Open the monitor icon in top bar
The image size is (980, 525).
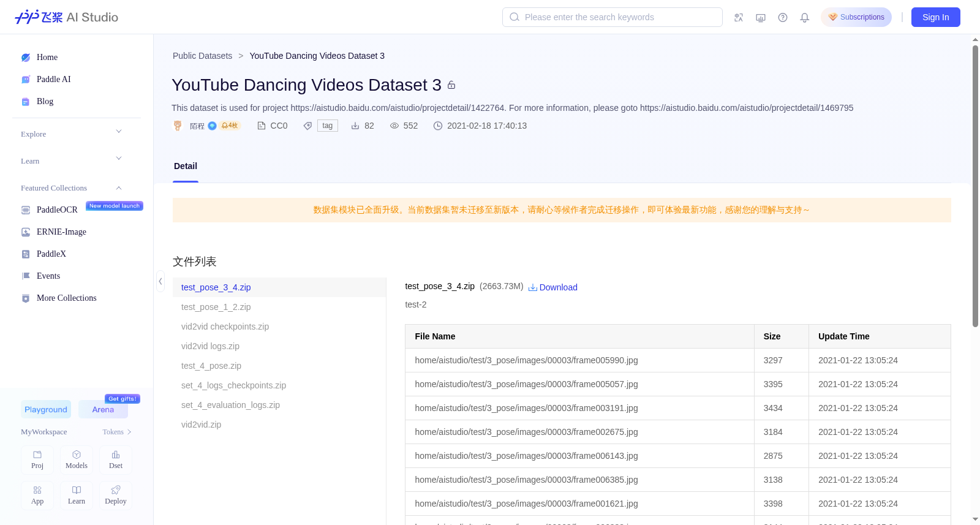(x=761, y=18)
